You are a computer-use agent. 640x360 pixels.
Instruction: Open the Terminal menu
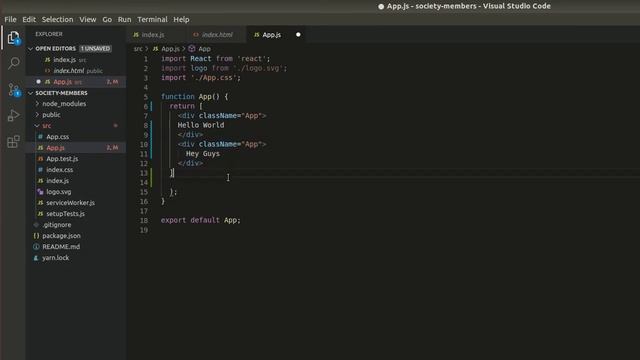tap(152, 20)
